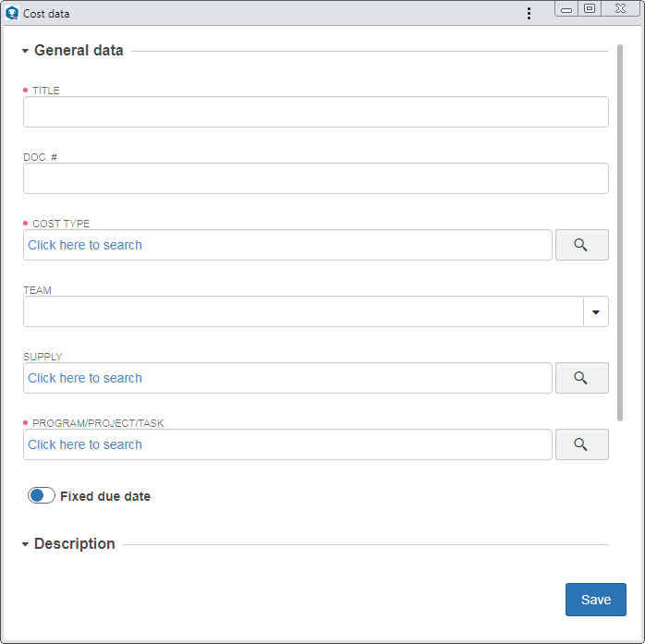
Task: Click the Cost Type 'Click here to search' field
Action: 287,245
